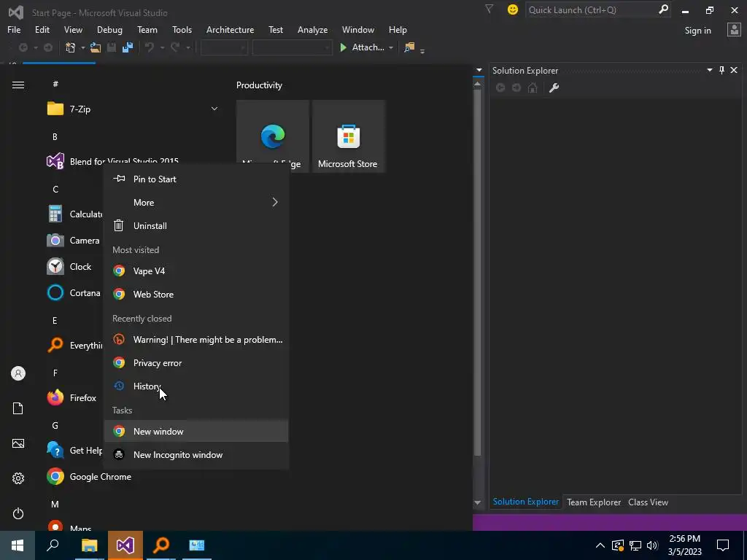Image resolution: width=747 pixels, height=560 pixels.
Task: Launch Firefox from the app list
Action: pyautogui.click(x=72, y=397)
